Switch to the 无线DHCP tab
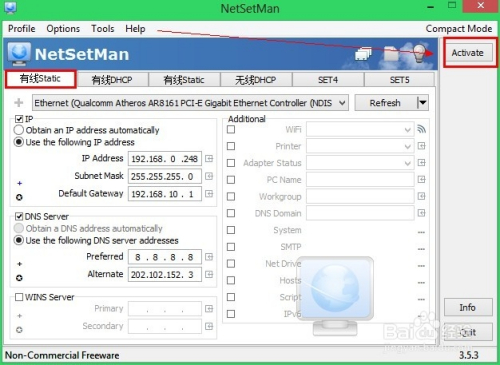 coord(256,80)
